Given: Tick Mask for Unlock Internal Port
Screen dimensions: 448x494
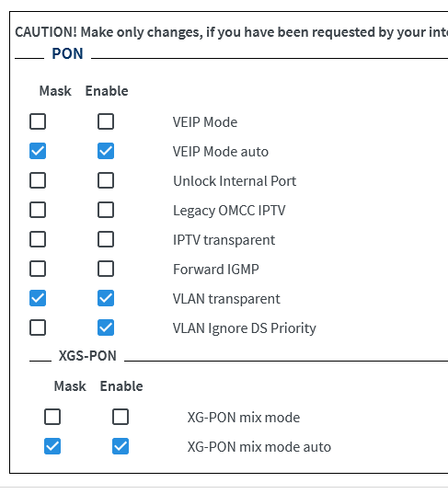Looking at the screenshot, I should pos(38,180).
